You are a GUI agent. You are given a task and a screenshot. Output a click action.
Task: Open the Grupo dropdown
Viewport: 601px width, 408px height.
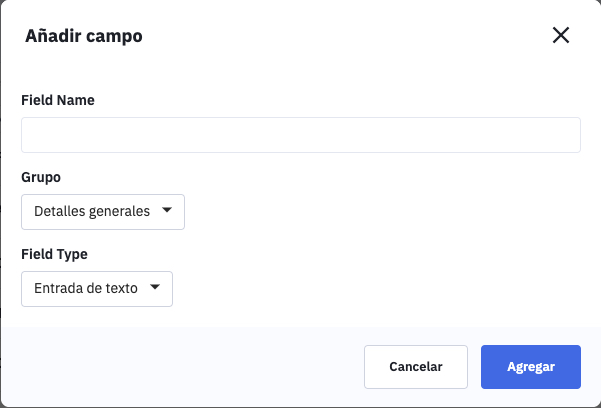[x=103, y=212]
